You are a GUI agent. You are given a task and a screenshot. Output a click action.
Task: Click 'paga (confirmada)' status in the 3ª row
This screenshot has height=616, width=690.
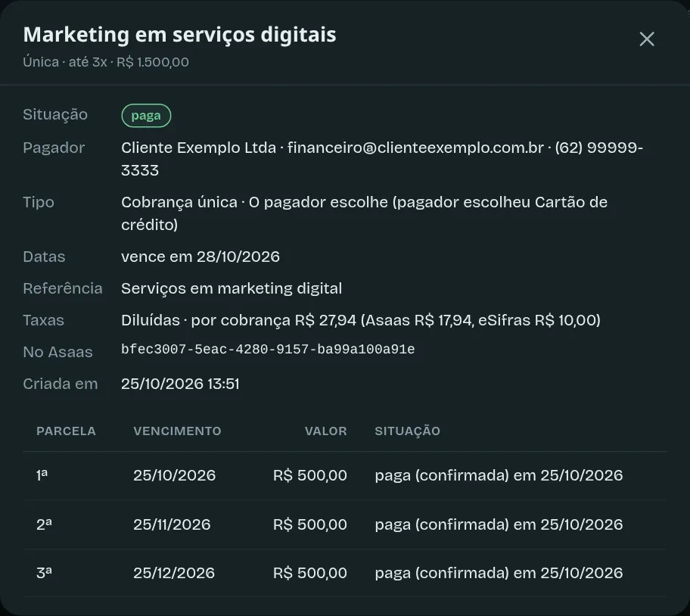tap(442, 574)
